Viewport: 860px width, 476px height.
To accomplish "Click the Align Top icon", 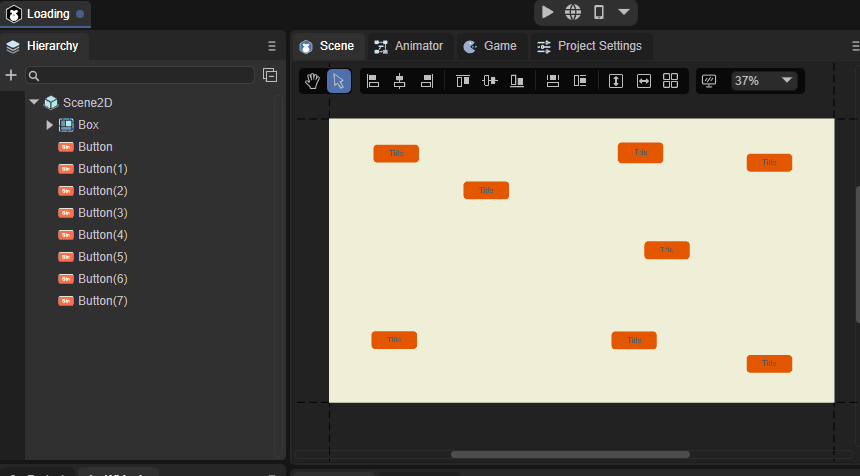I will (462, 81).
